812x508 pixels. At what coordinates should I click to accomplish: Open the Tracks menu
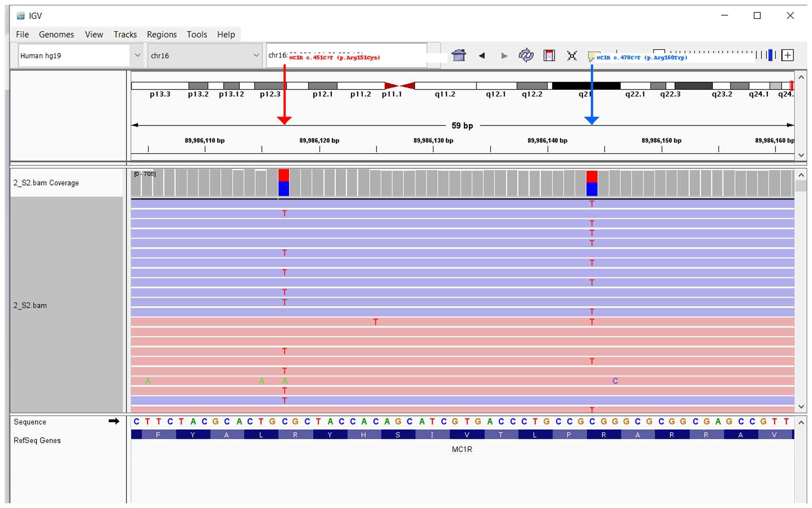pyautogui.click(x=125, y=34)
